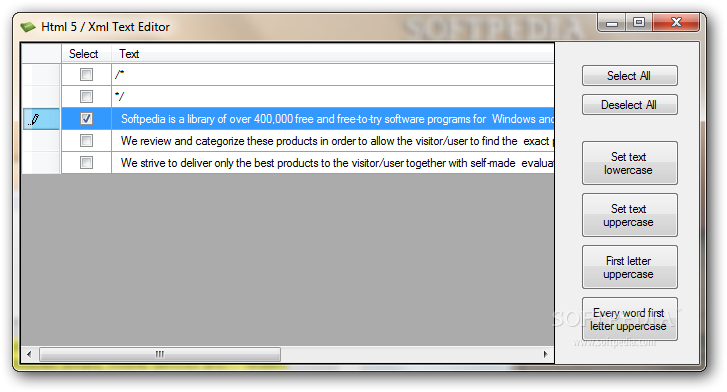
Task: Minimize the Html 5 / Xml Text Editor window
Action: (x=612, y=22)
